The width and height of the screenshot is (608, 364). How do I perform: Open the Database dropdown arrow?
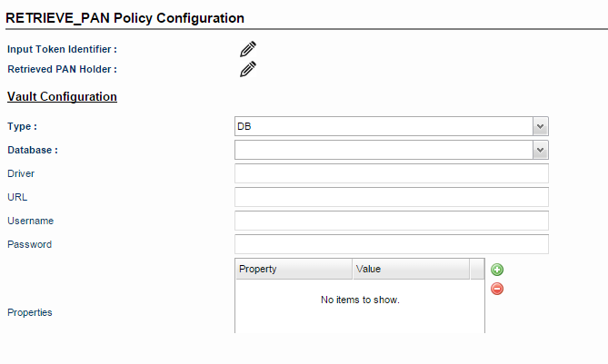[x=540, y=150]
